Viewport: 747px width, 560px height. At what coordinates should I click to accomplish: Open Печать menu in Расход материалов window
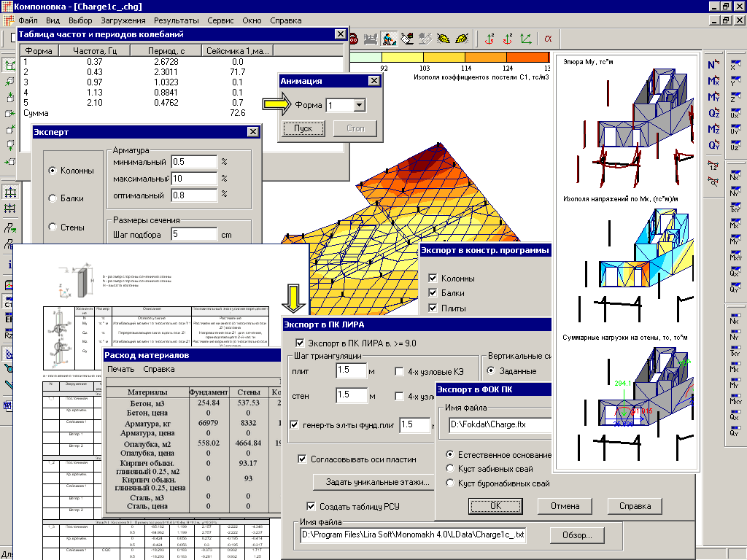[120, 369]
